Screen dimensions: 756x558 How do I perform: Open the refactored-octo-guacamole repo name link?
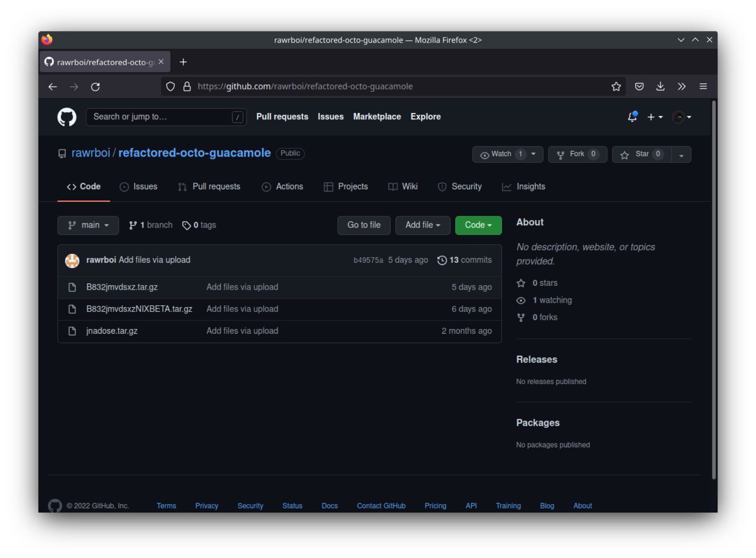click(x=195, y=153)
